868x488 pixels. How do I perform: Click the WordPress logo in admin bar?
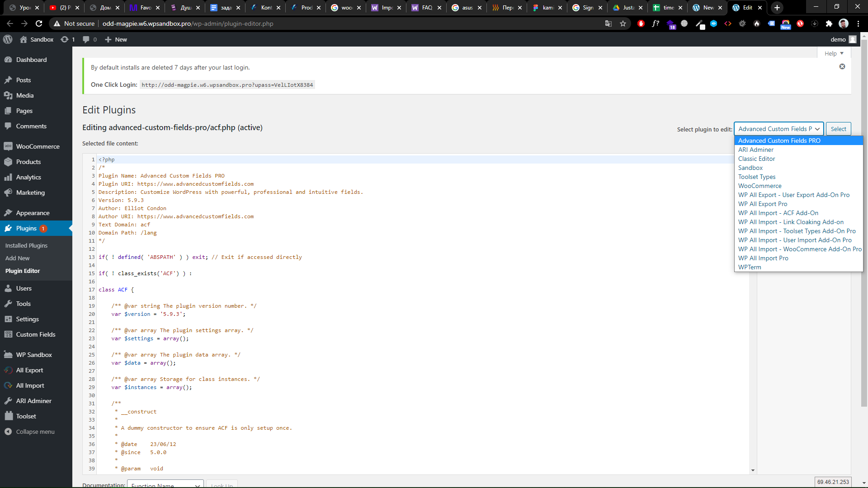[x=8, y=39]
